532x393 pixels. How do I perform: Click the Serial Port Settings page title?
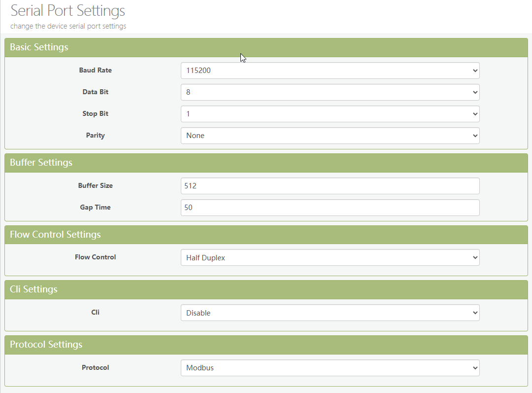(68, 11)
